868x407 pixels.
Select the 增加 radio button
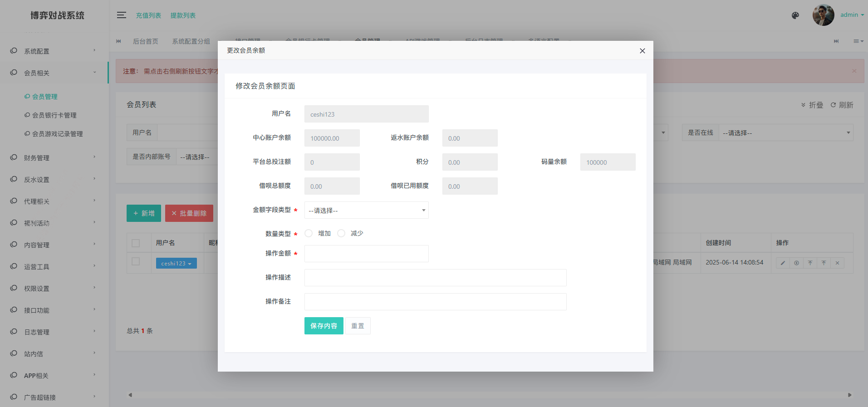(x=309, y=233)
